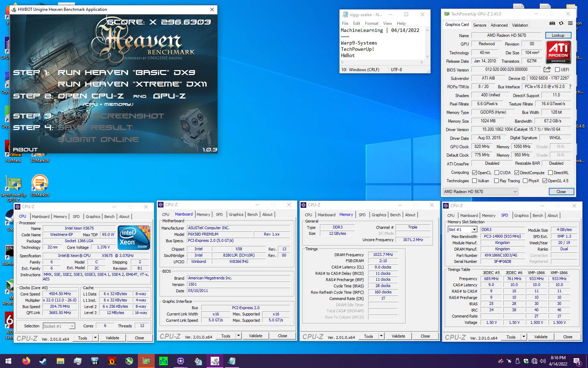Switch to the HWBOT Heaven taskbar icon
The height and width of the screenshot is (368, 588).
coord(215,361)
